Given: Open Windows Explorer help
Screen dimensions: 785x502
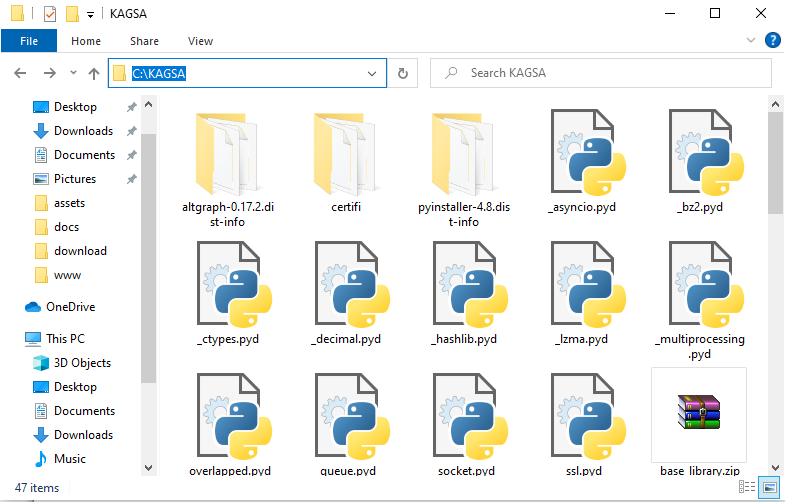Looking at the screenshot, I should pyautogui.click(x=772, y=40).
